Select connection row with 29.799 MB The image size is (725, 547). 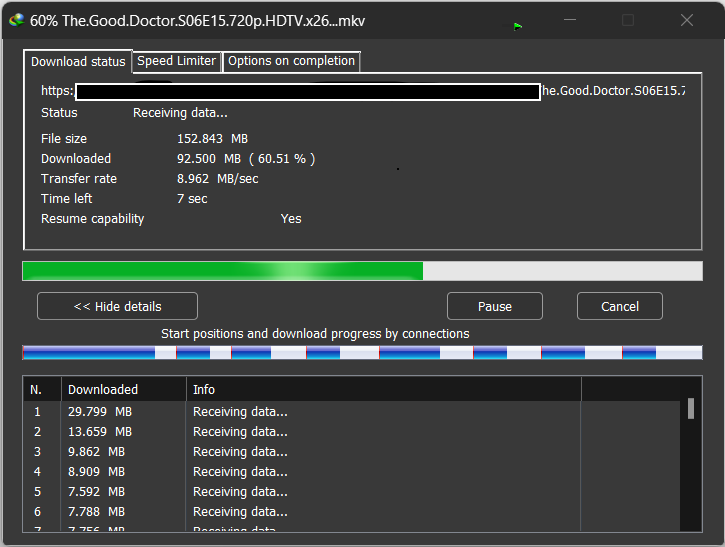click(352, 412)
